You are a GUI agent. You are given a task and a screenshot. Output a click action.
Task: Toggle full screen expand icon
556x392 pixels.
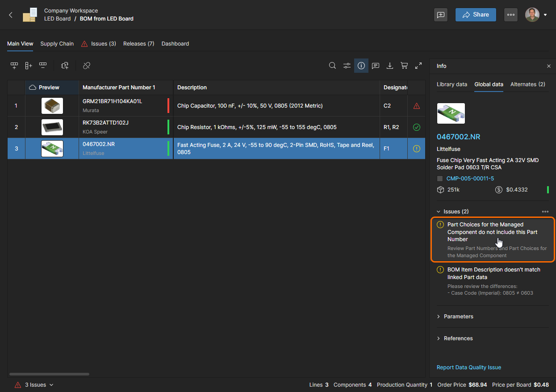(418, 66)
